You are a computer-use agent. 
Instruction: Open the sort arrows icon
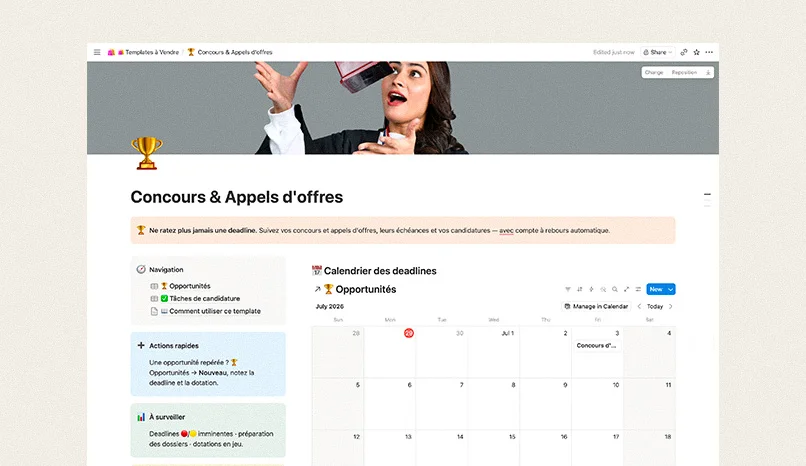point(579,289)
